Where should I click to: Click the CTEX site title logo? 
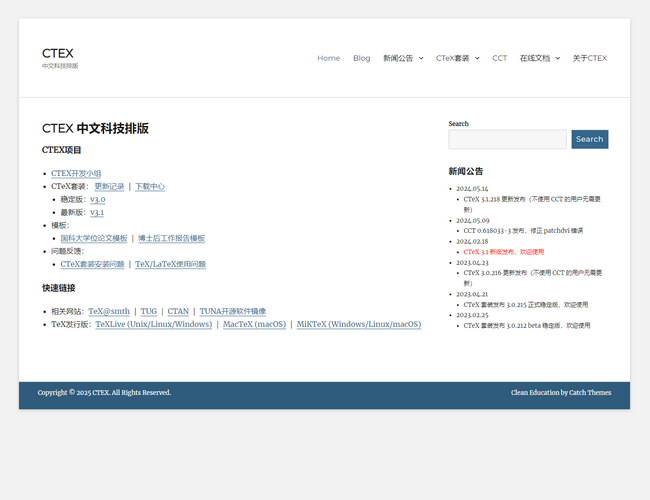[57, 53]
